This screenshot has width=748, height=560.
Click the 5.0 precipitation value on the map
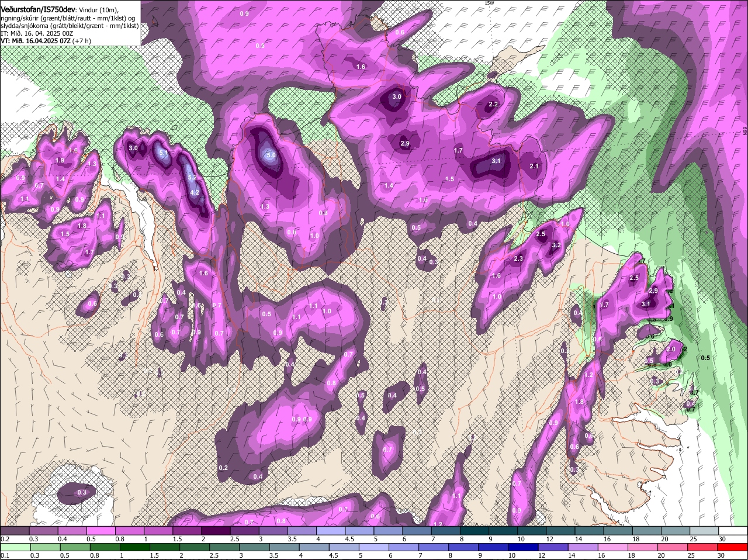coord(271,155)
